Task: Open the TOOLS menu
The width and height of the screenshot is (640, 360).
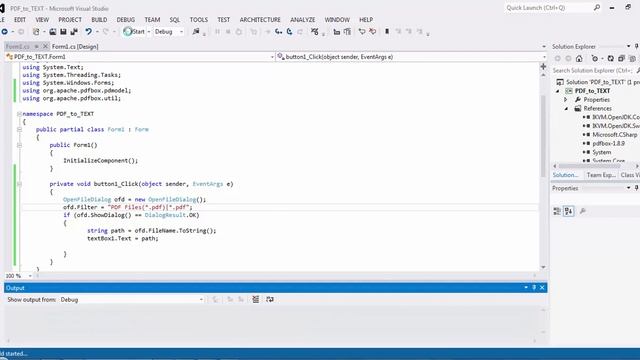Action: click(199, 20)
